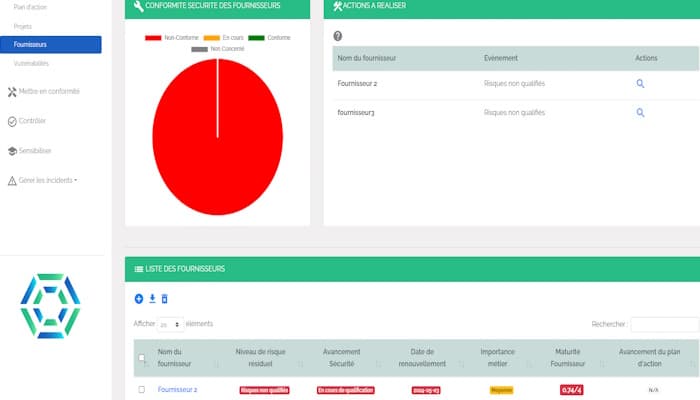Click the N/A plan d'action value
700x400 pixels.
[653, 390]
